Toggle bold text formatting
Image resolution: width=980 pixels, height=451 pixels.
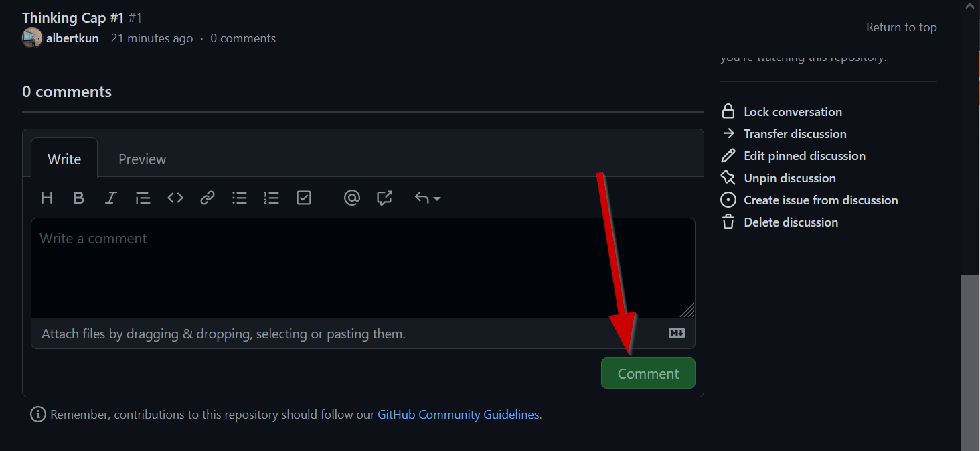[x=79, y=198]
